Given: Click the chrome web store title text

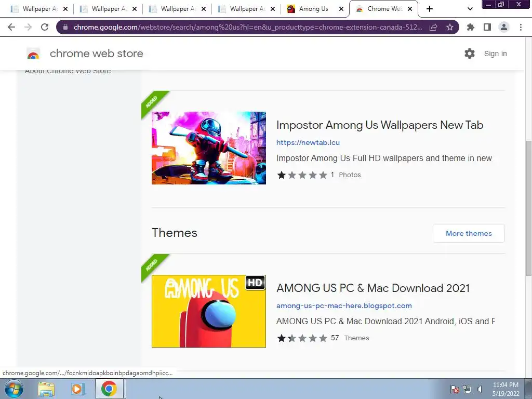Looking at the screenshot, I should coord(96,54).
